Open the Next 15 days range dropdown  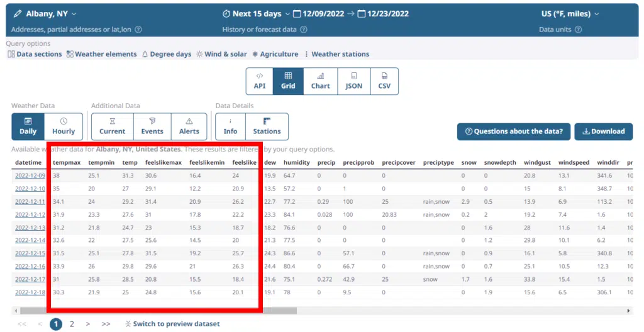tap(287, 14)
